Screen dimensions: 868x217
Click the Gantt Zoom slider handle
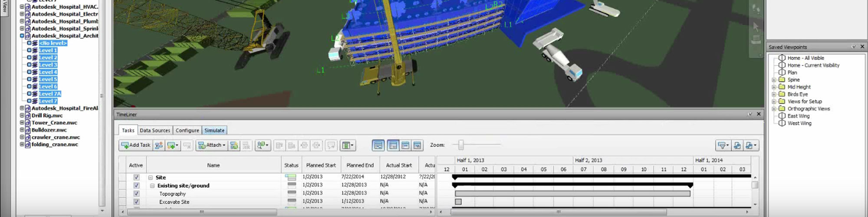pyautogui.click(x=461, y=145)
